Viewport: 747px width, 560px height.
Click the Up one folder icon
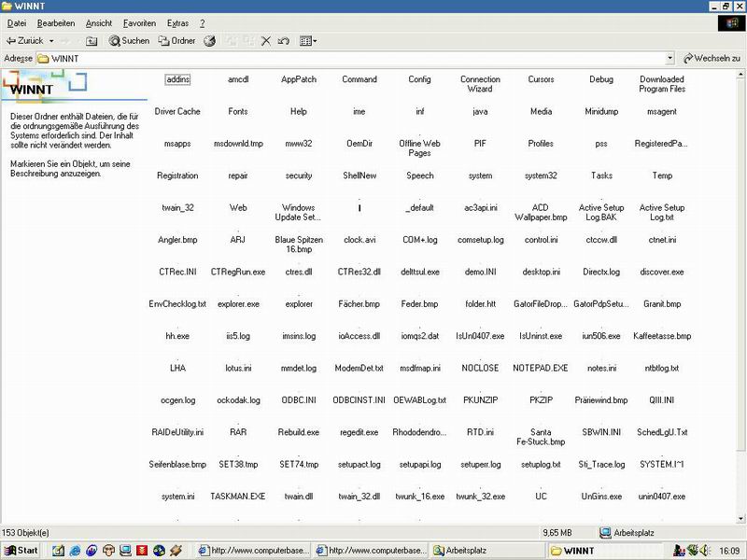[x=92, y=41]
